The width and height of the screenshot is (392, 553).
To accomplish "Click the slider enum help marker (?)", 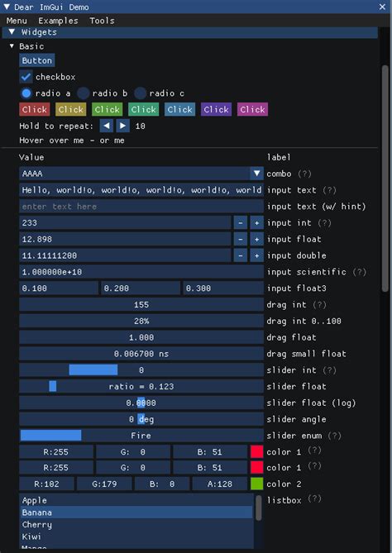I will pyautogui.click(x=334, y=436).
